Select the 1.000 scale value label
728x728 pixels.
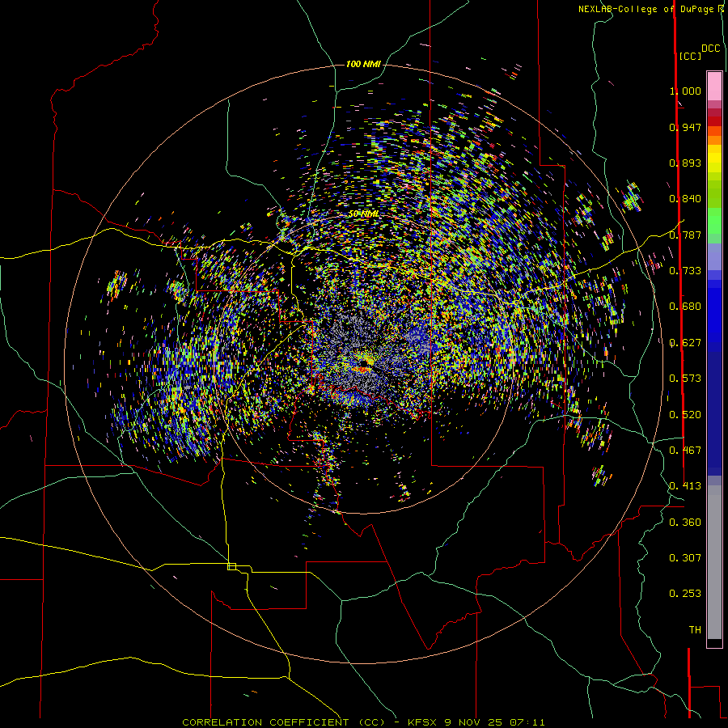point(685,91)
